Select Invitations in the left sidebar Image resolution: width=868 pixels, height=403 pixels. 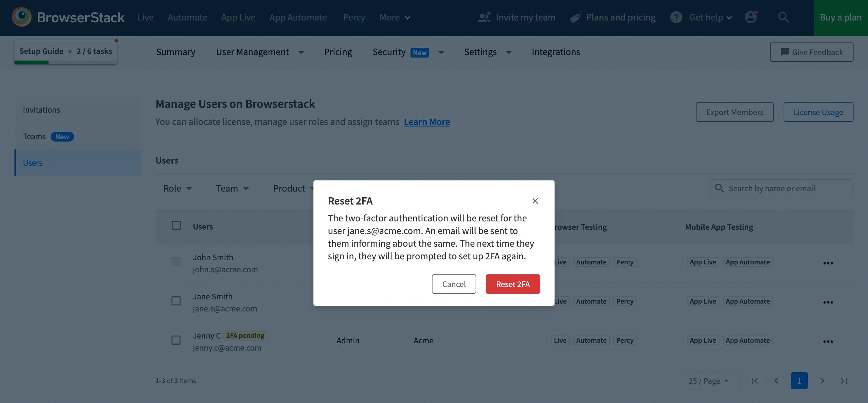click(x=42, y=110)
